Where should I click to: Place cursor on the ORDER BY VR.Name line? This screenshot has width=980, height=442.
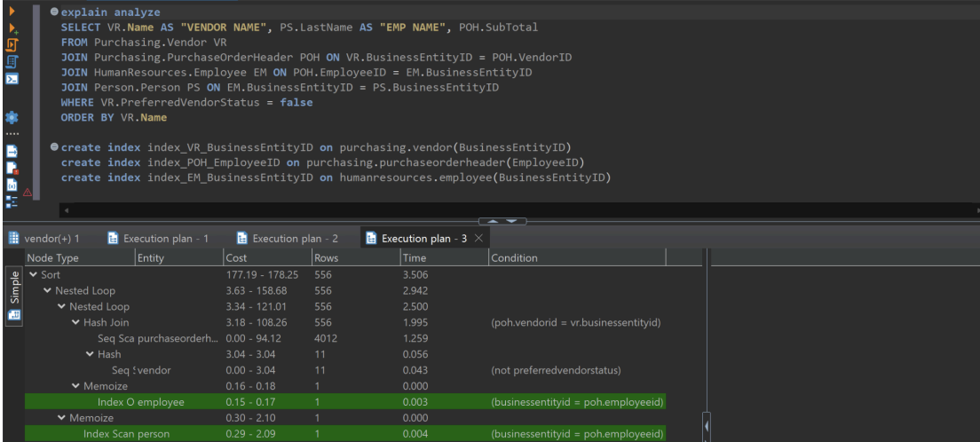[x=114, y=117]
